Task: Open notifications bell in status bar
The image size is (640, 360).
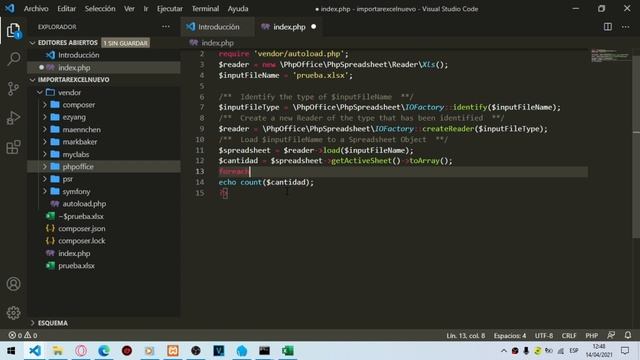Action: (x=628, y=335)
